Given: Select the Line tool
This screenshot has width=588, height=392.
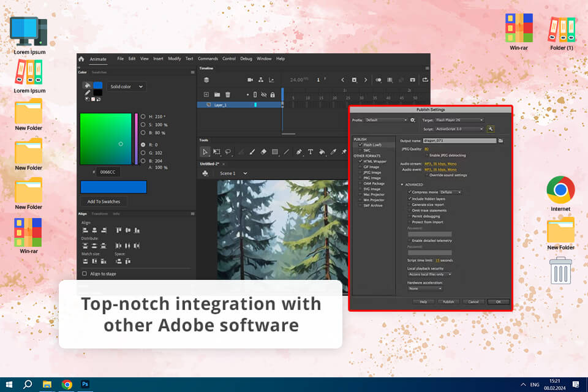Looking at the screenshot, I should [287, 152].
